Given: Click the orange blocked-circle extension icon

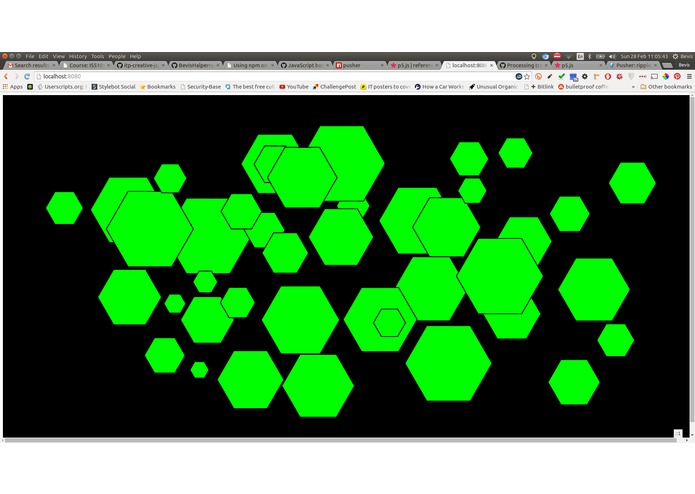Looking at the screenshot, I should (538, 77).
